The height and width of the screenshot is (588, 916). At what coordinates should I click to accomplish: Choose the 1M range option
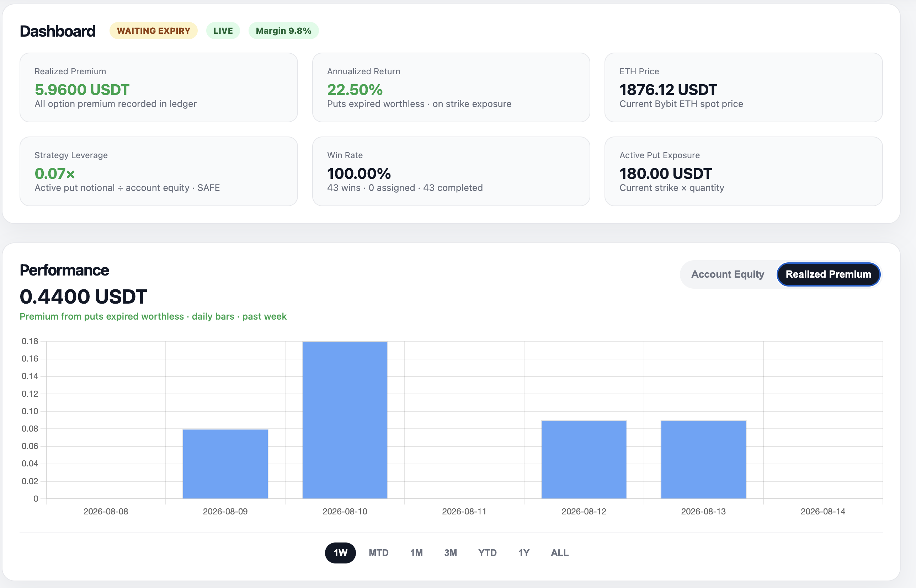pos(416,552)
